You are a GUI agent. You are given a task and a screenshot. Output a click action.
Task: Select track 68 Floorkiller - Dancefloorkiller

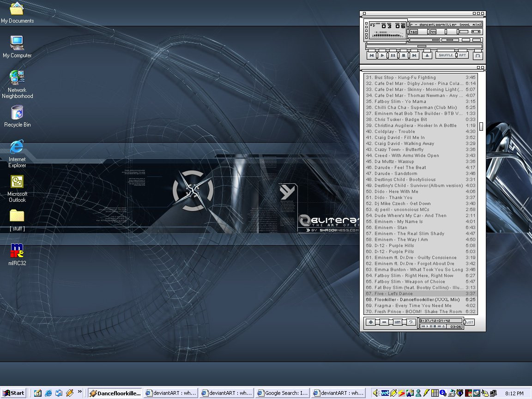coord(420,300)
